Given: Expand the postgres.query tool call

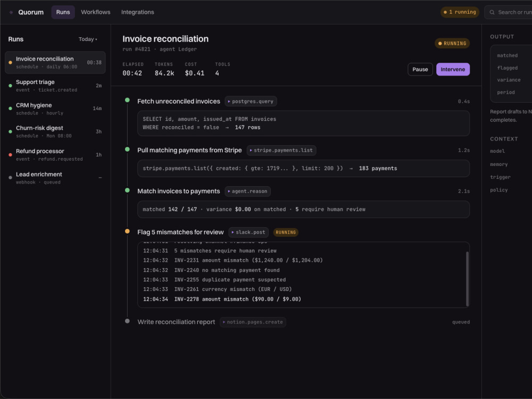Looking at the screenshot, I should click(251, 102).
